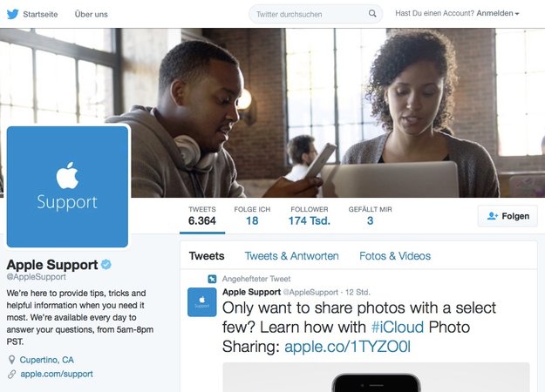Viewport: 545px width, 392px height.
Task: Click the search magnifier icon
Action: [x=372, y=14]
